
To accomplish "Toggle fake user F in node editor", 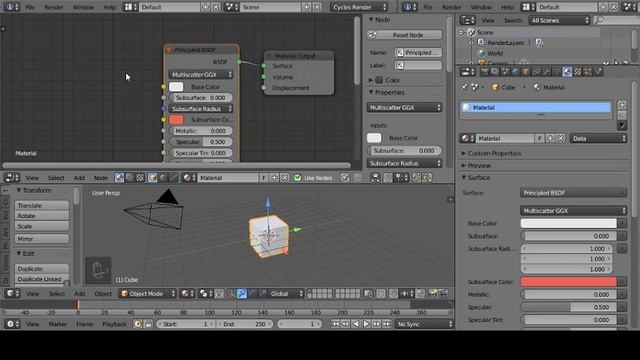I will click(264, 178).
